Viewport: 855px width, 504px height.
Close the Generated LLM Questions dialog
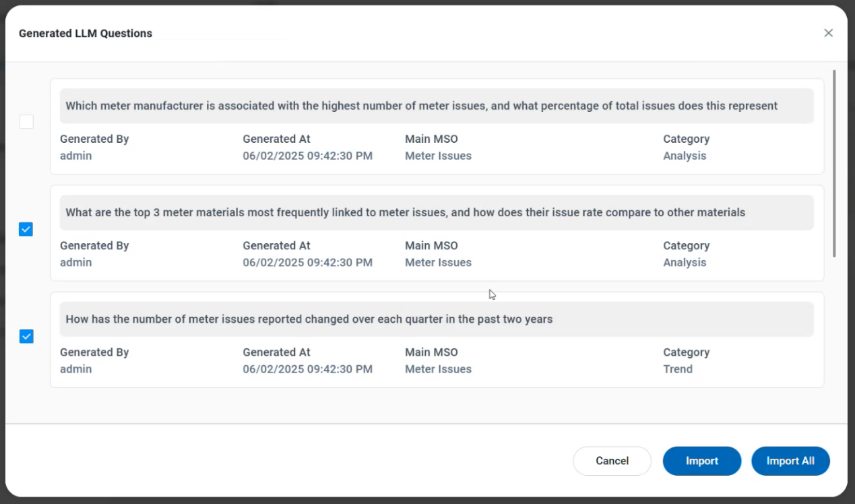[828, 33]
